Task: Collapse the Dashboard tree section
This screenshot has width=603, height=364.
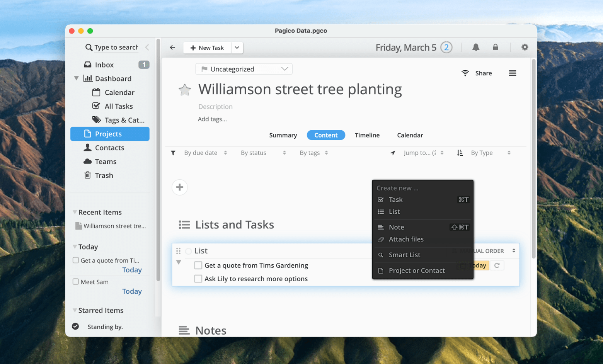Action: (77, 78)
